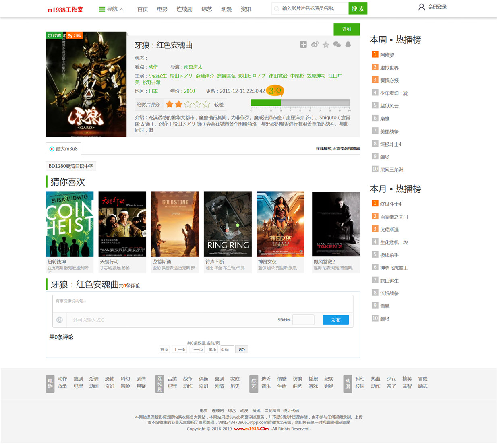The width and height of the screenshot is (497, 448).
Task: Click the 收藏 heart badge on poster
Action: coord(54,35)
